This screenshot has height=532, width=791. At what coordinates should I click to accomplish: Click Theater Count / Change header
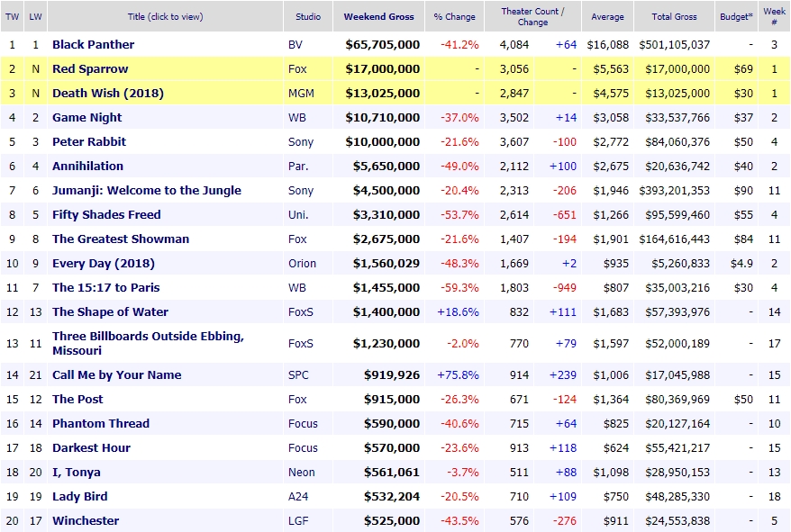[532, 16]
